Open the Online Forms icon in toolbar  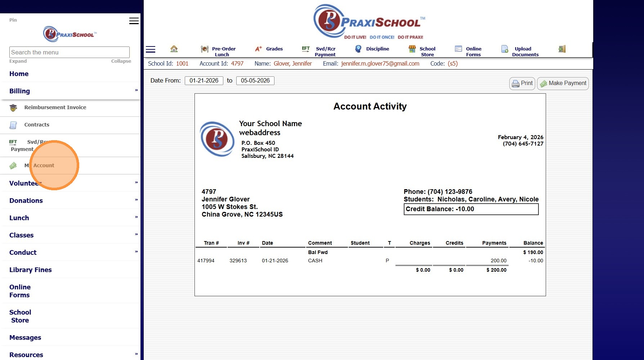click(x=458, y=49)
